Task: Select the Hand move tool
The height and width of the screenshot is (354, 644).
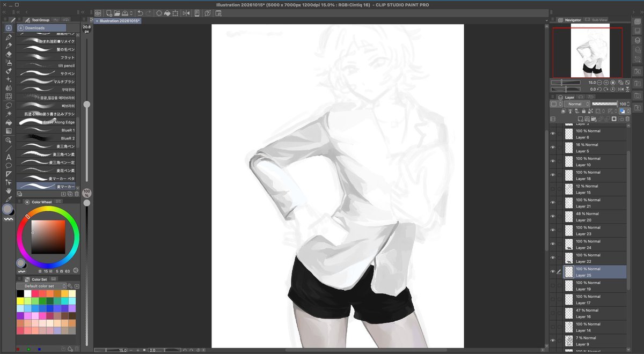Action: coord(9,191)
